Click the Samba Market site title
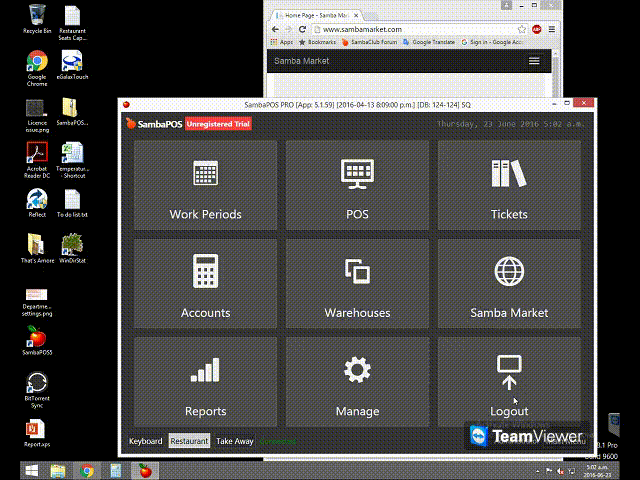 pyautogui.click(x=302, y=61)
